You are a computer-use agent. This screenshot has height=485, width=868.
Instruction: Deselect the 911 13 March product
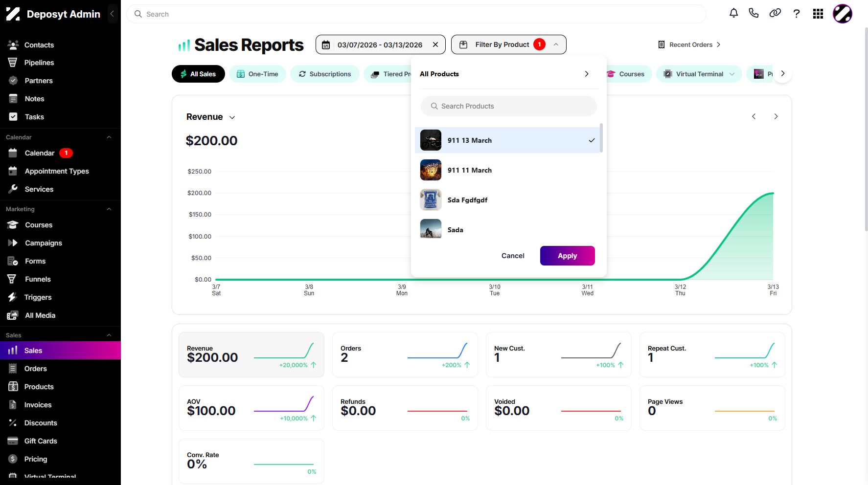pos(508,140)
